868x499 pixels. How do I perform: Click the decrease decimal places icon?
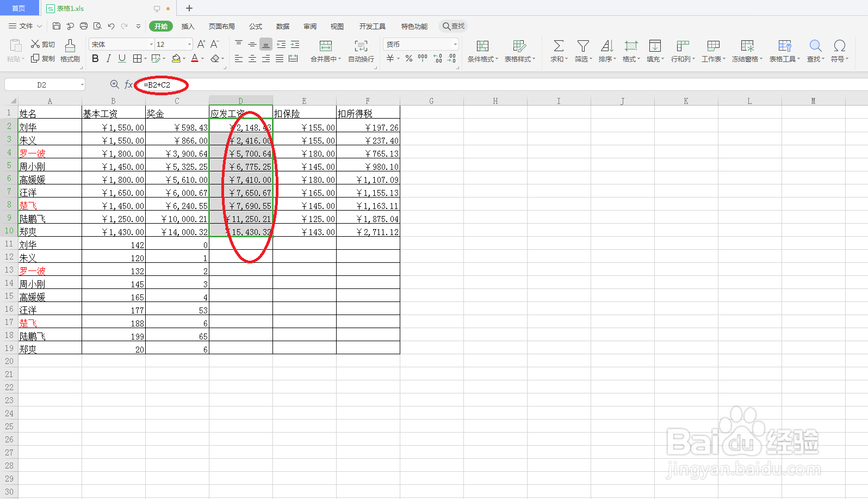451,58
